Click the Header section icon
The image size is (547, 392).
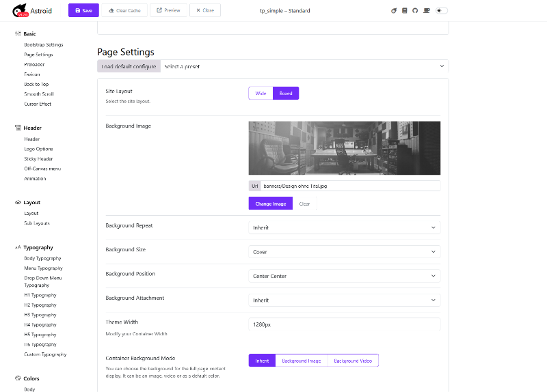coord(18,128)
